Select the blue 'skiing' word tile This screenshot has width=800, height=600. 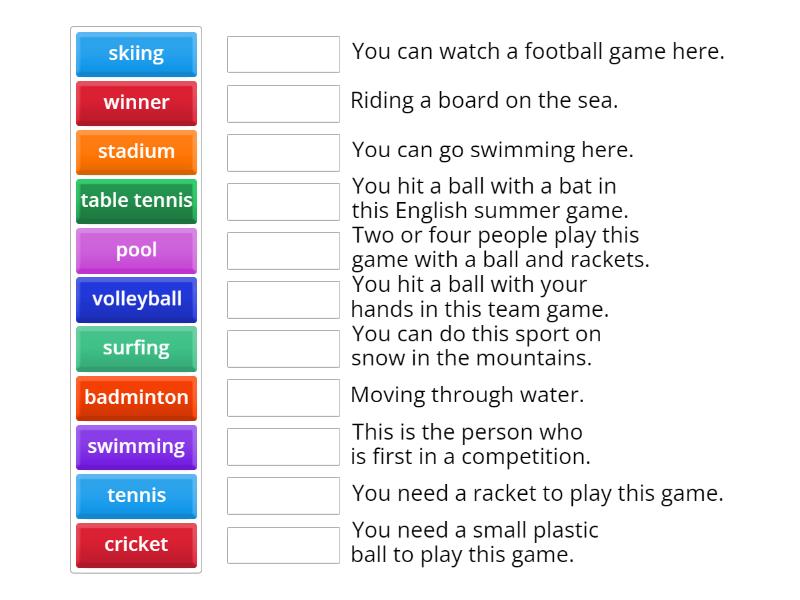coord(136,54)
